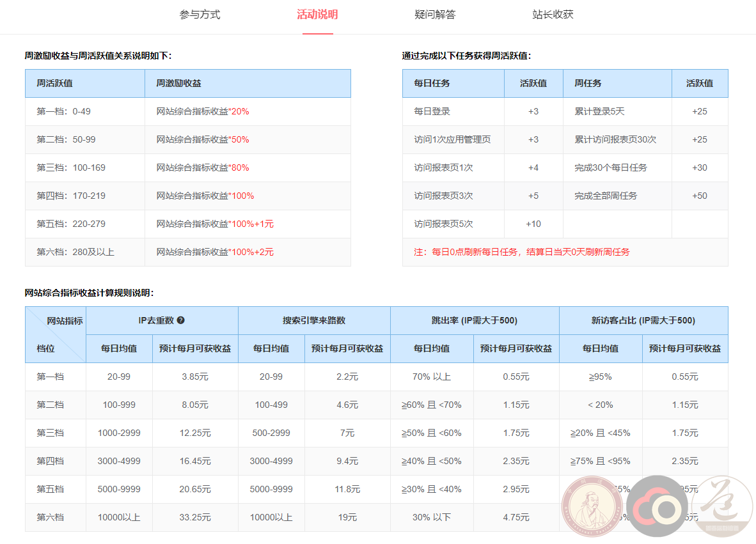Click the 4.75元 earnings cell
Image resolution: width=756 pixels, height=544 pixels.
(516, 518)
